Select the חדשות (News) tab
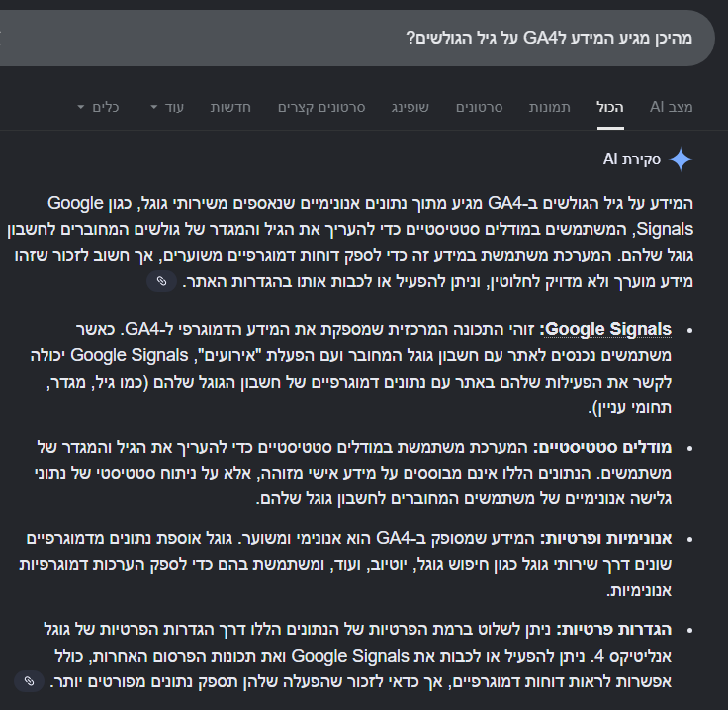Viewport: 728px width, 710px height. point(230,107)
